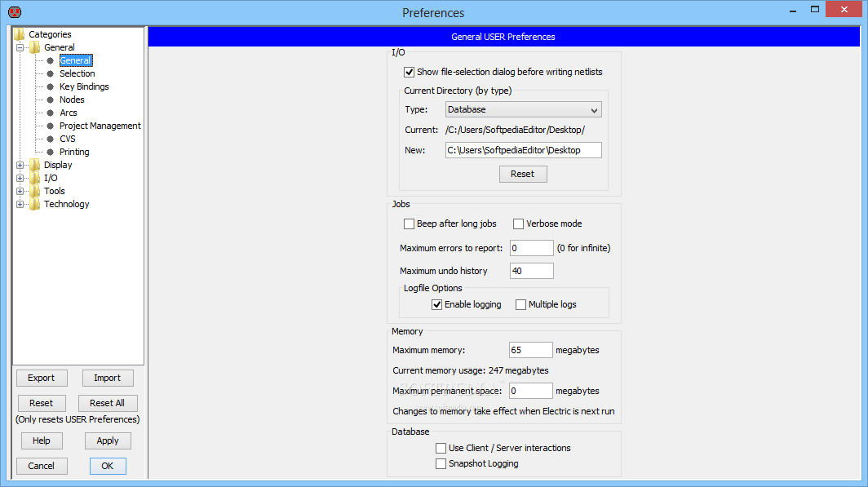Click the Technology folder icon
The width and height of the screenshot is (868, 487).
tap(35, 204)
